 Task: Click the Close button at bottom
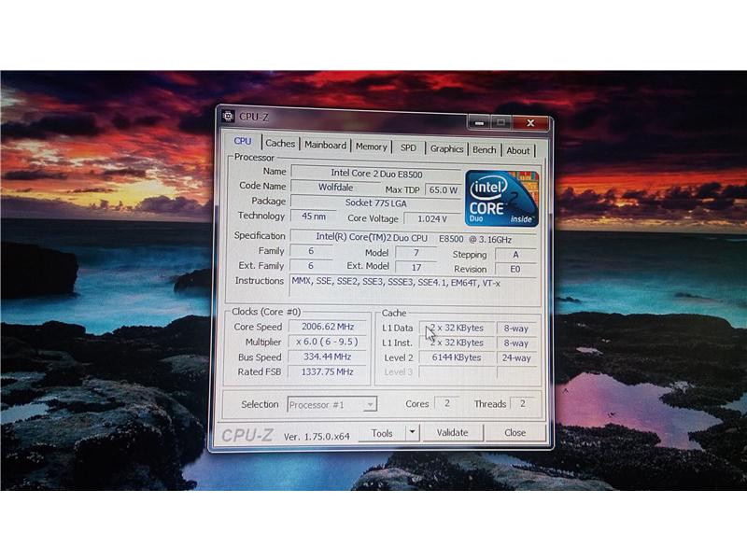click(515, 432)
